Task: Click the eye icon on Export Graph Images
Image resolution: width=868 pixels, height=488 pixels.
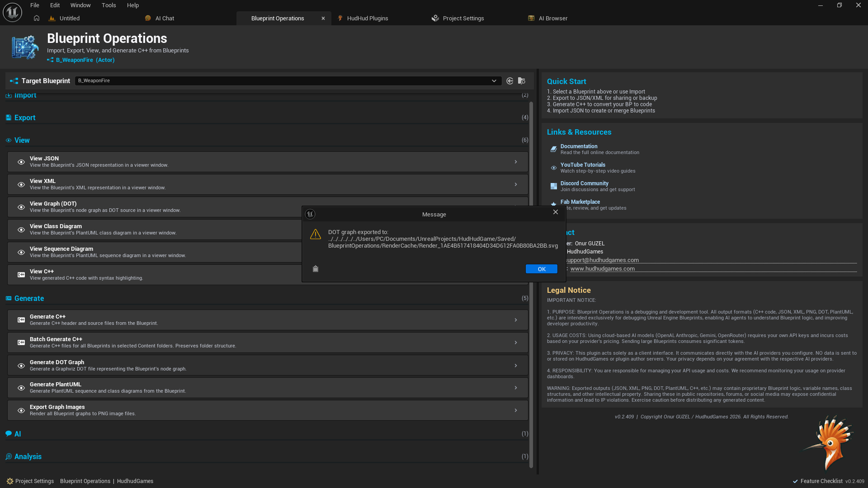Action: point(21,410)
